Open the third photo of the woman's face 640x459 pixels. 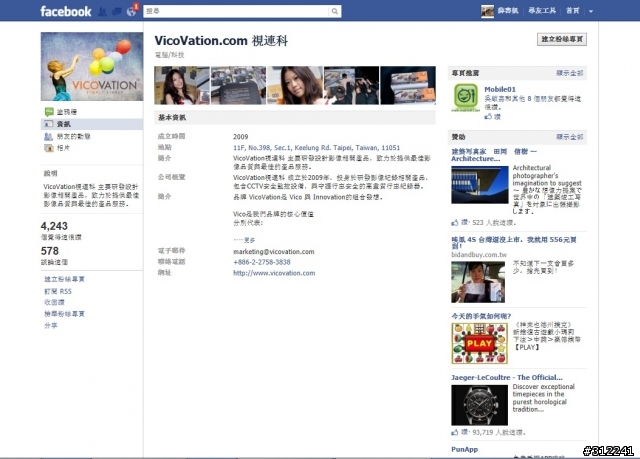(295, 86)
